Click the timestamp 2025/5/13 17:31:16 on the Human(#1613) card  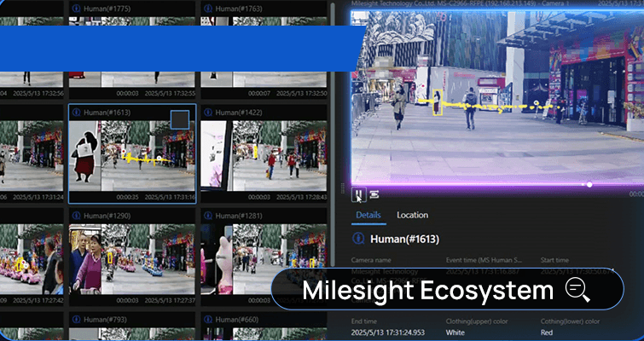170,198
